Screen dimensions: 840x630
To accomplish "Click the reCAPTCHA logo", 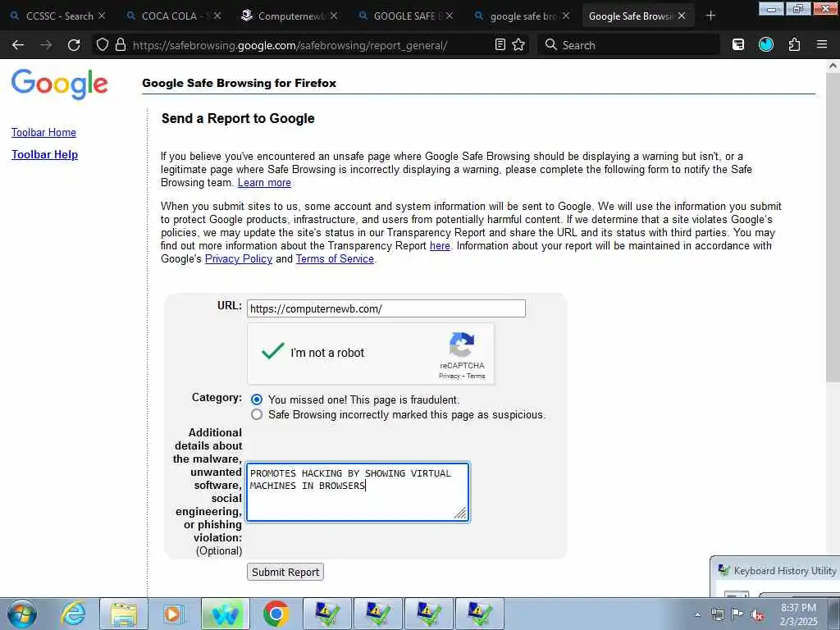I will (x=462, y=345).
